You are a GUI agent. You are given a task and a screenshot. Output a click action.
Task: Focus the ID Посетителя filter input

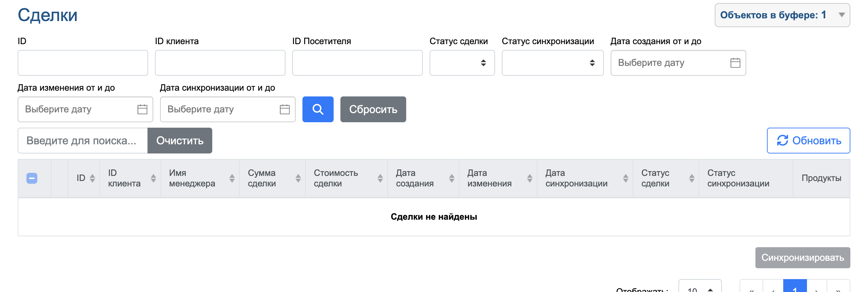tap(357, 63)
